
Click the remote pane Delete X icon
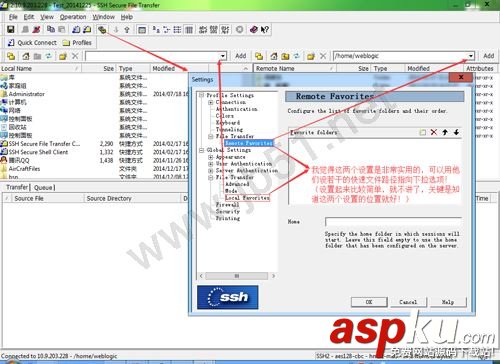click(x=323, y=56)
